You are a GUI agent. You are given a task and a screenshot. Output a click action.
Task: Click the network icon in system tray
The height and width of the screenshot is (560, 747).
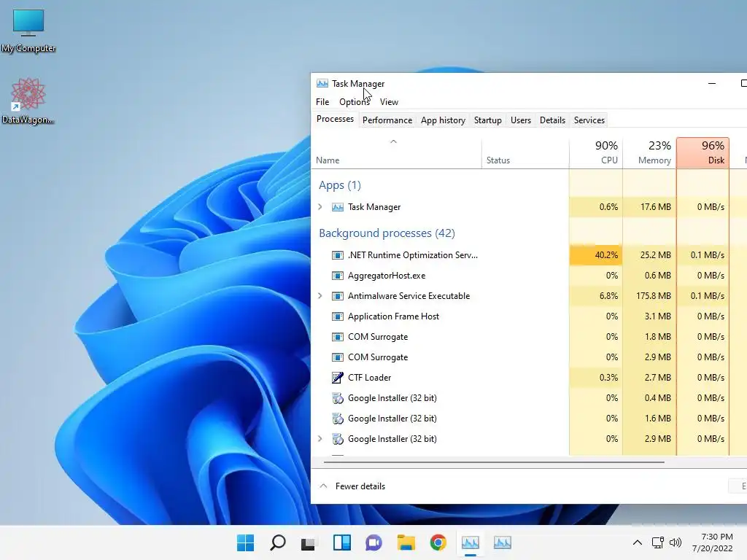[658, 542]
